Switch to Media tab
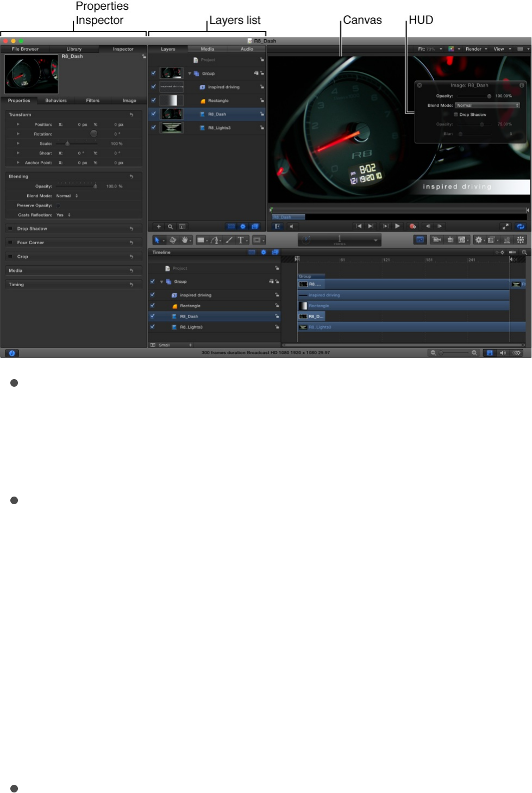 click(x=208, y=49)
